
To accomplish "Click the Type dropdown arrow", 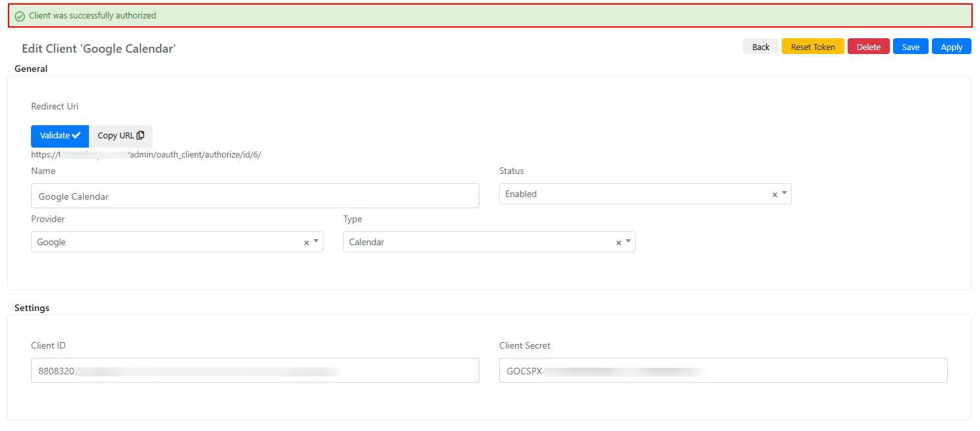I will pos(628,242).
